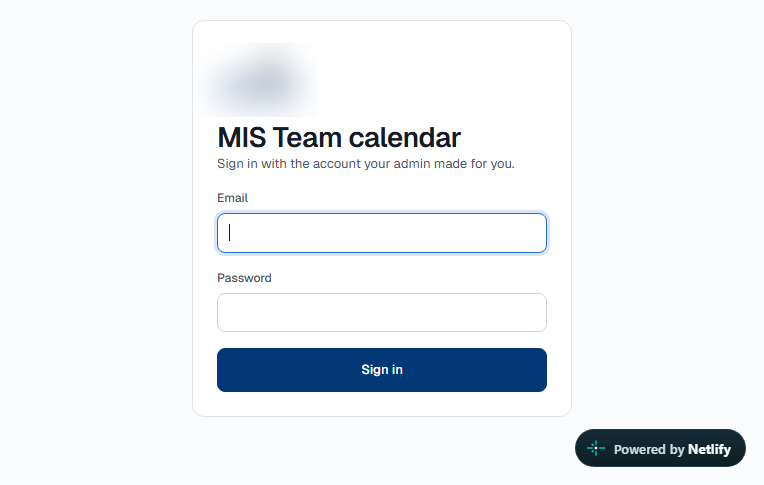The width and height of the screenshot is (764, 485).
Task: Focus the Password input field
Action: point(382,312)
